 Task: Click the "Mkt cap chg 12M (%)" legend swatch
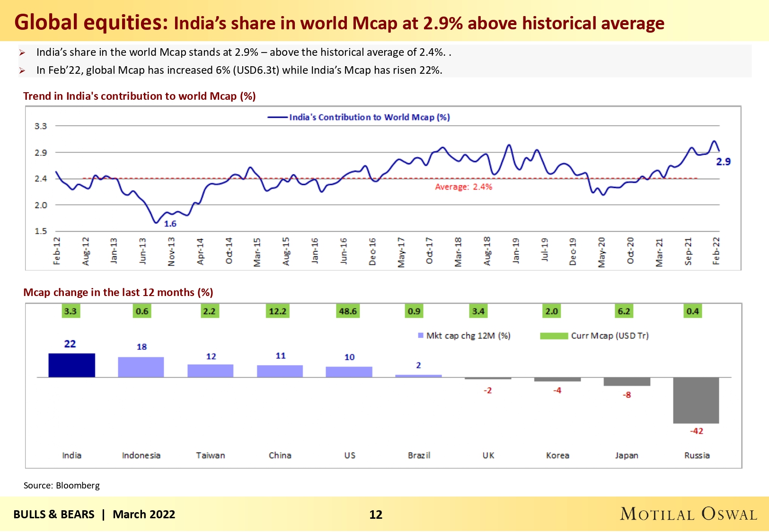tap(420, 336)
